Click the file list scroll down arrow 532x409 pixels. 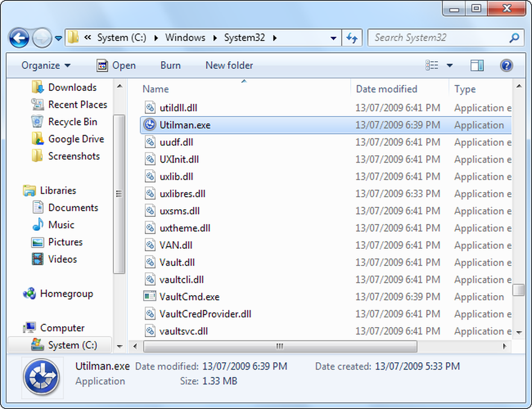(x=519, y=332)
